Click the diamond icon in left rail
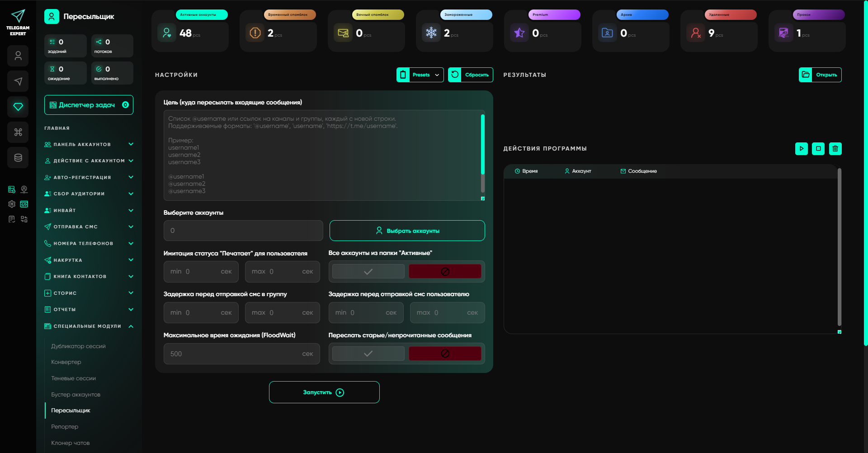Viewport: 868px width, 453px height. (18, 107)
